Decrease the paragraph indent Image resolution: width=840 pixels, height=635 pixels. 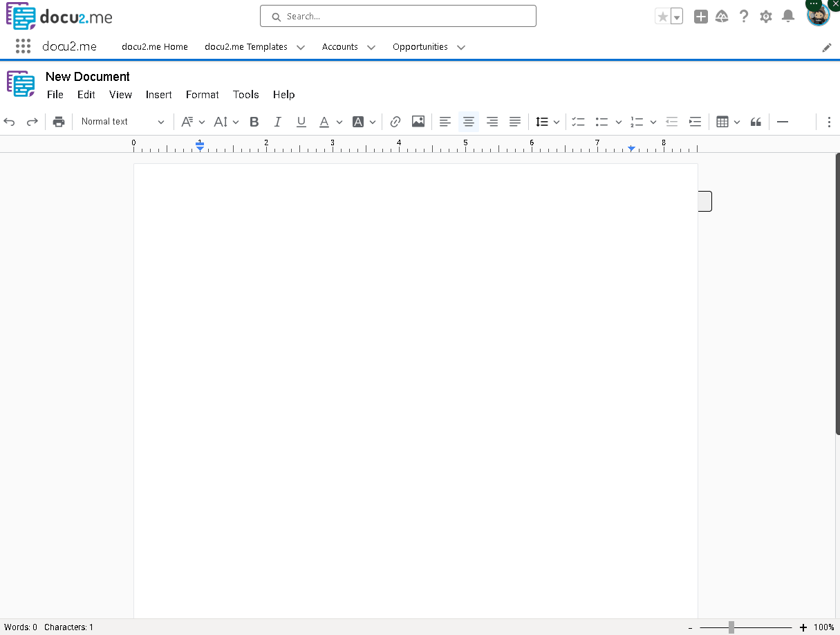tap(671, 122)
